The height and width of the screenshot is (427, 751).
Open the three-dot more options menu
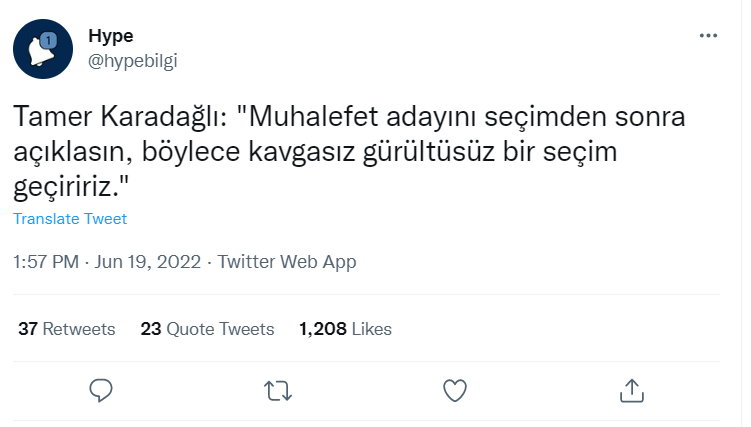coord(708,35)
